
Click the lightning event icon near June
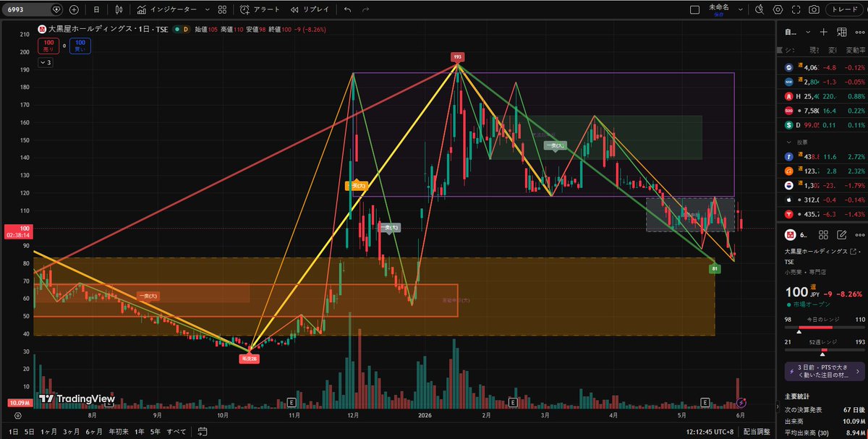(x=741, y=401)
